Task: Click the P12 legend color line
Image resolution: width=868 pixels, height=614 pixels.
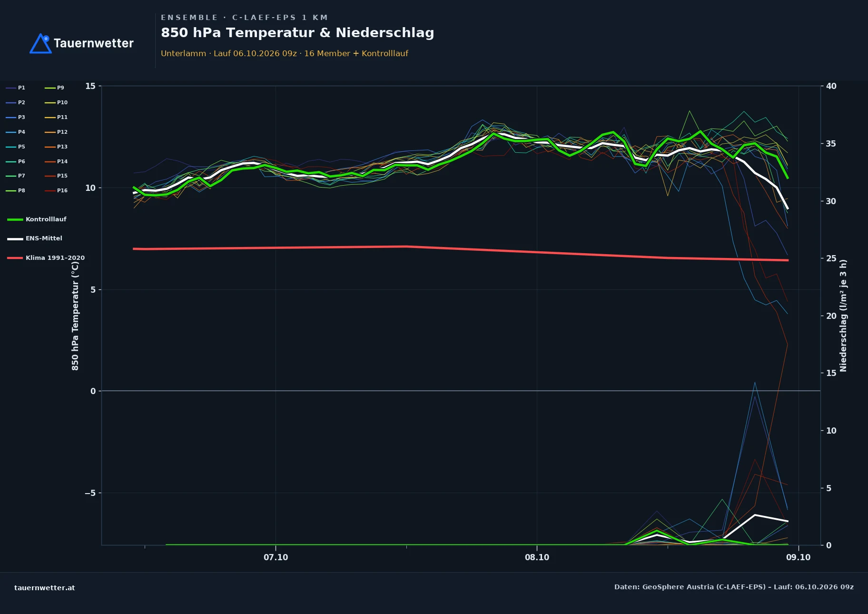Action: [x=50, y=132]
